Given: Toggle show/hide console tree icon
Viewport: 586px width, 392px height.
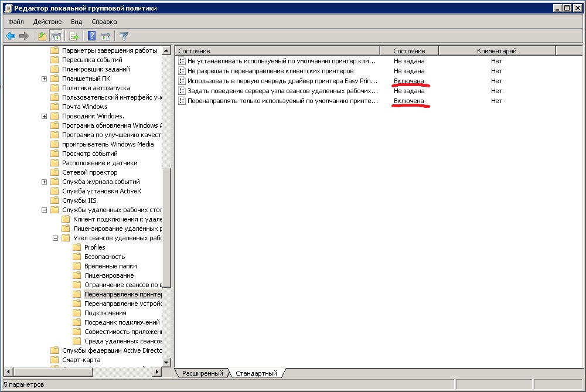Looking at the screenshot, I should (56, 36).
